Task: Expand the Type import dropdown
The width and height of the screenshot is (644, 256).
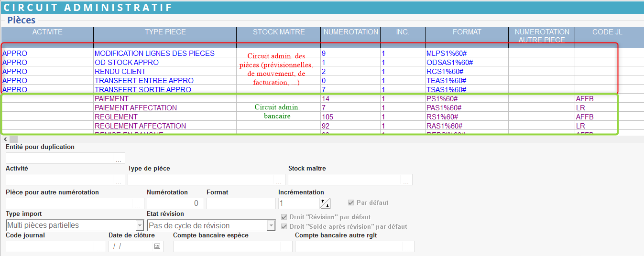Action: pos(140,225)
